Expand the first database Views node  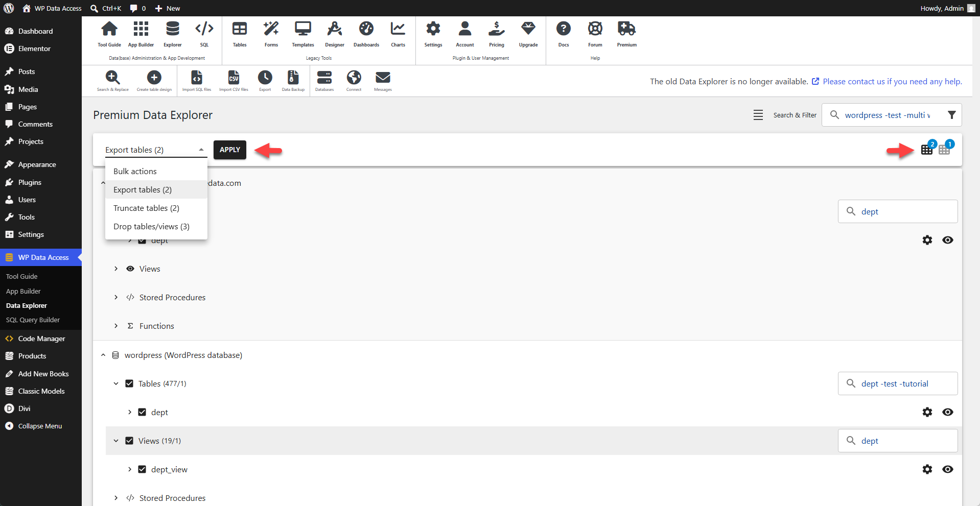116,269
